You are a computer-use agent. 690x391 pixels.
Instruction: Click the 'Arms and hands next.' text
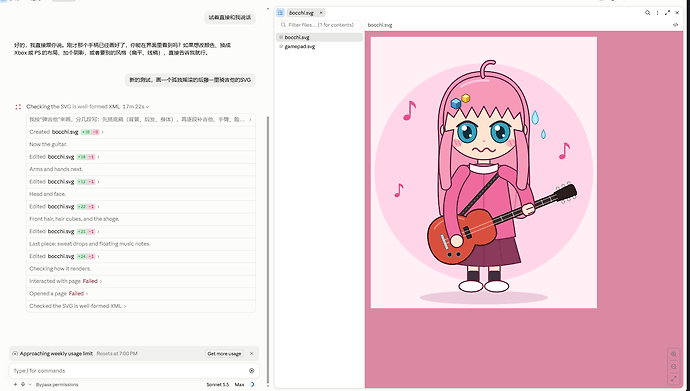(x=56, y=169)
